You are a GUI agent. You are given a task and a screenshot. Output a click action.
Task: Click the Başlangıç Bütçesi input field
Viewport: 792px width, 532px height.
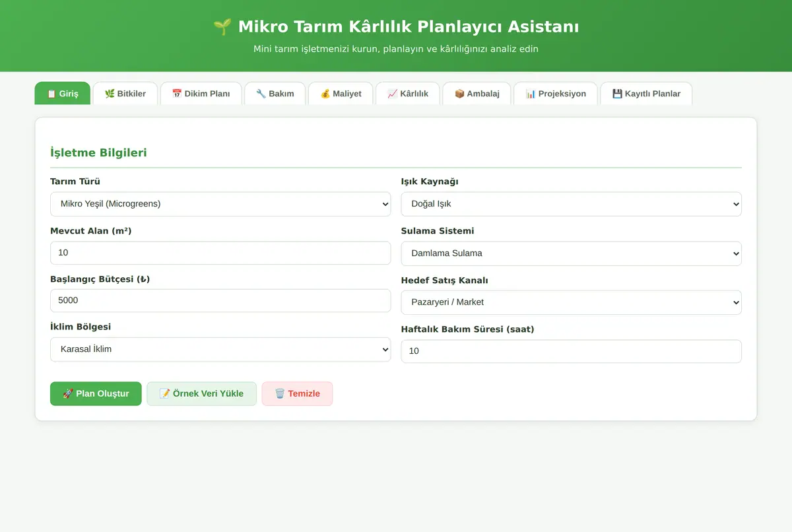(220, 300)
